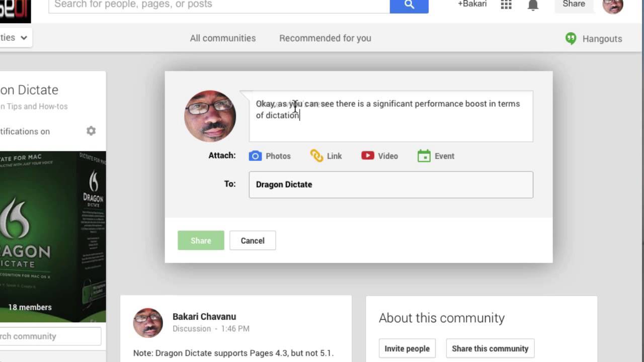Click the Search community field
The image size is (644, 362).
50,336
